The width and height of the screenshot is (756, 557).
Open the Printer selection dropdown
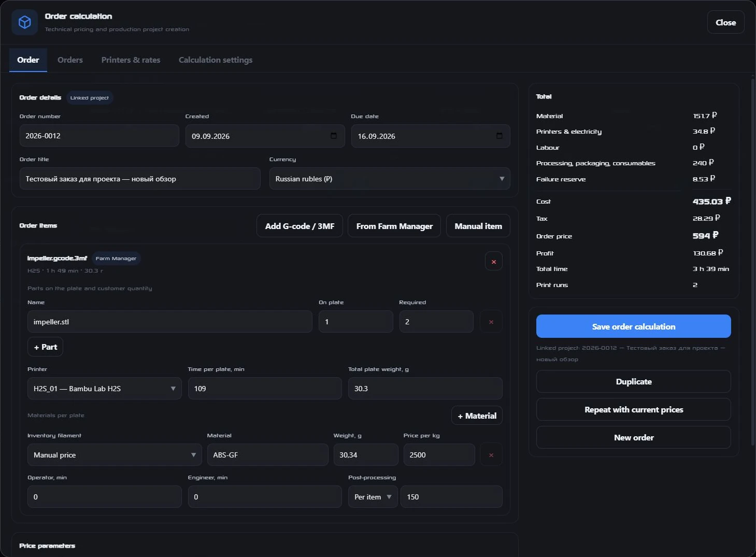coord(105,389)
